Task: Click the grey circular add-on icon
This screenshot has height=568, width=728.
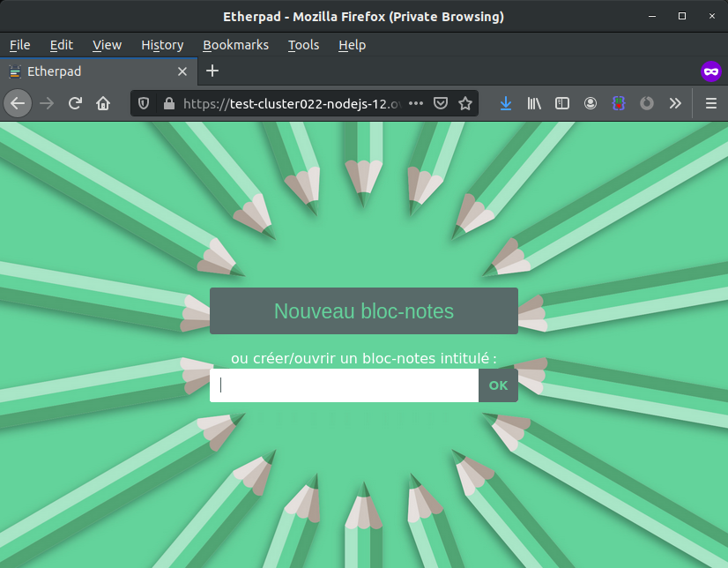Action: (x=647, y=103)
